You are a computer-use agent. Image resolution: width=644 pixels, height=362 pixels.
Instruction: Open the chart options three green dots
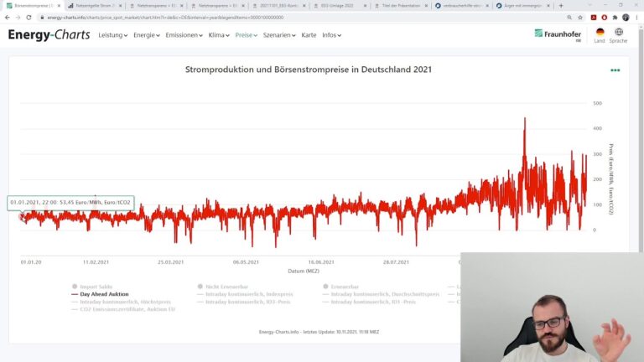pyautogui.click(x=615, y=70)
